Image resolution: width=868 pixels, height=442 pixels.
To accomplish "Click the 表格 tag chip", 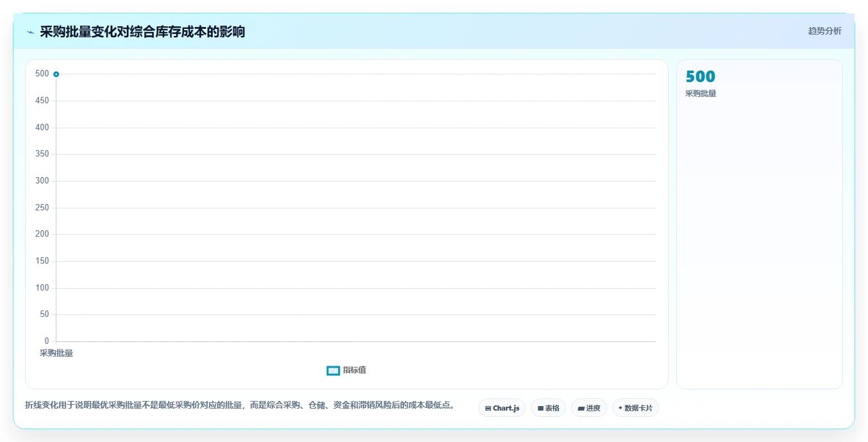I will (548, 408).
